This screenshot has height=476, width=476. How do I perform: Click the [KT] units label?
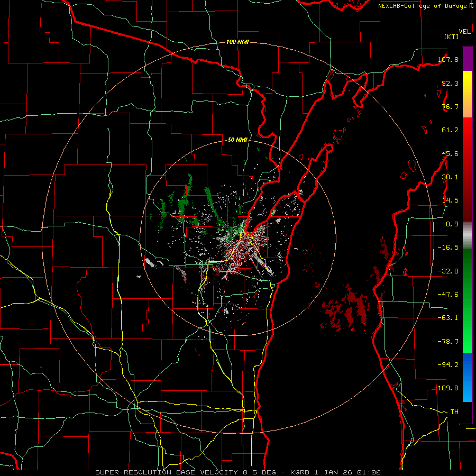[x=452, y=36]
